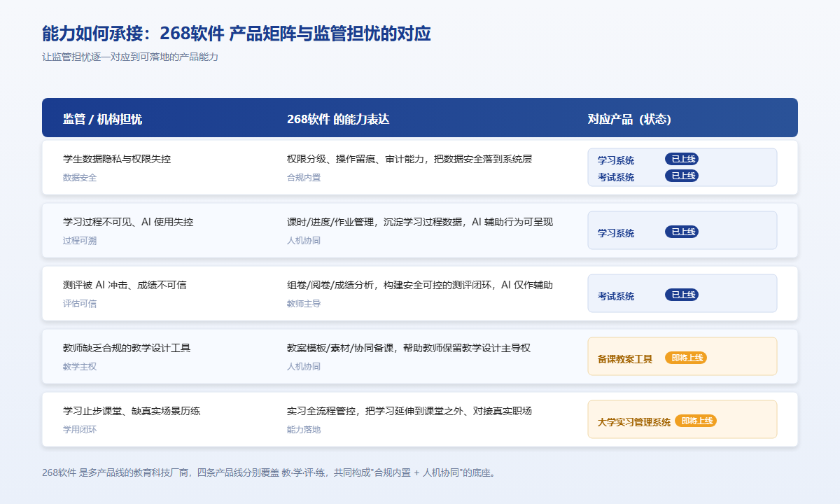Select subtitle 让监管担忧逐一对应到可落地的产品能力

click(x=130, y=57)
